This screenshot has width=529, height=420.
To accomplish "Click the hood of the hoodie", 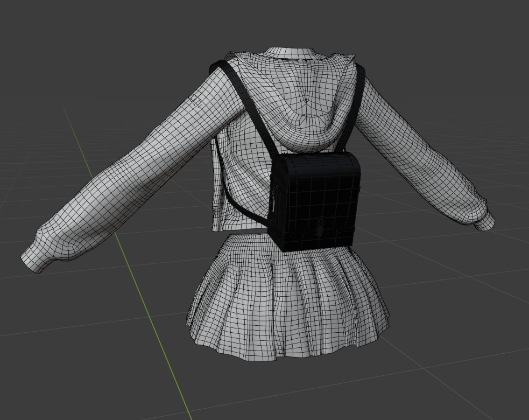I will click(x=297, y=101).
